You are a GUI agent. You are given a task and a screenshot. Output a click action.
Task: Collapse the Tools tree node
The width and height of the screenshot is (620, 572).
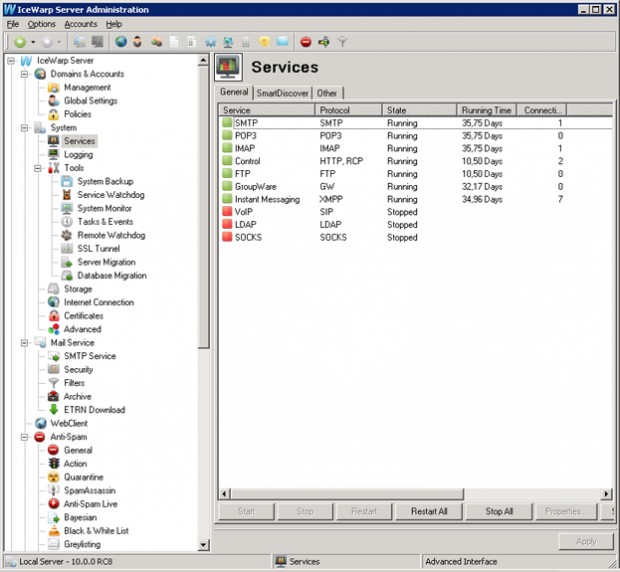click(38, 168)
